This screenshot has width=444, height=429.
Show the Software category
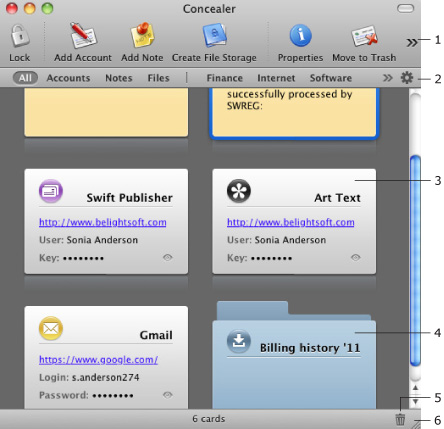331,78
